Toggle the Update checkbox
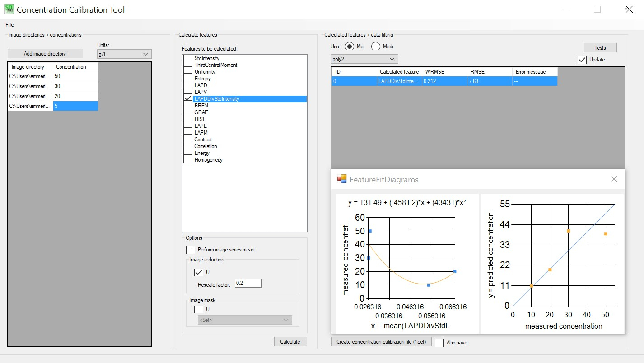644x363 pixels. point(582,60)
